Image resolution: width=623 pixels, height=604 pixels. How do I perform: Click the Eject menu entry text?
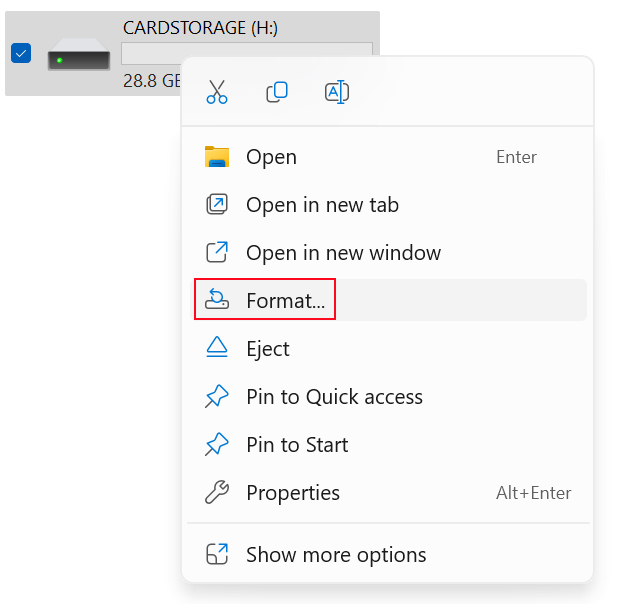[x=268, y=349]
